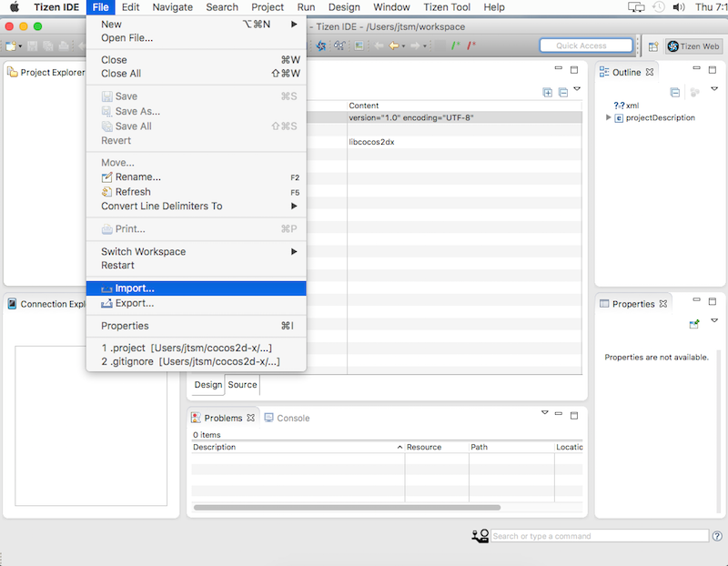Viewport: 728px width, 566px height.
Task: Click the Tizen Web perspective button
Action: (693, 45)
